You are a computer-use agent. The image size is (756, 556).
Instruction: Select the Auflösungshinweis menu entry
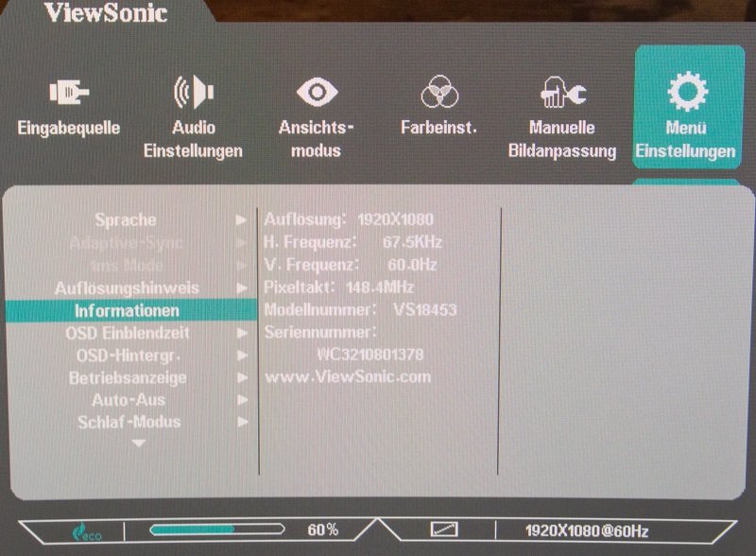tap(127, 288)
